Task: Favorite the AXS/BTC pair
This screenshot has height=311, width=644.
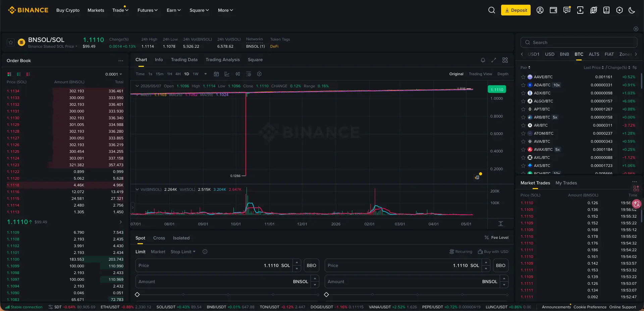Action: click(523, 166)
